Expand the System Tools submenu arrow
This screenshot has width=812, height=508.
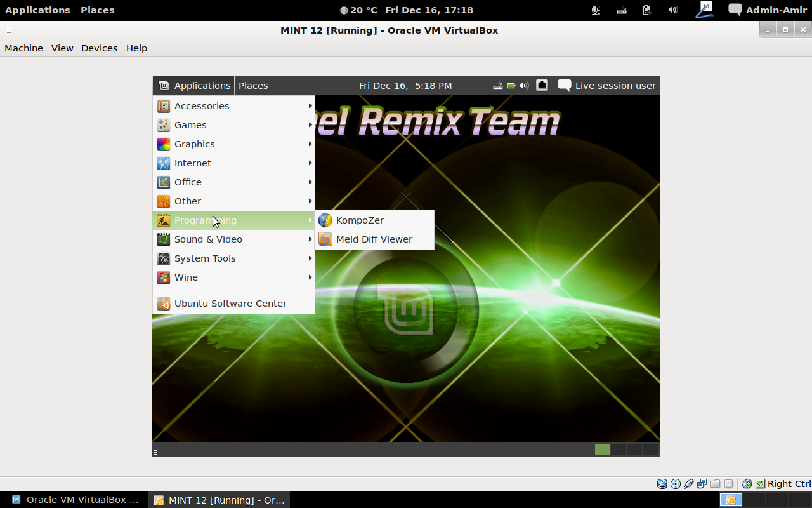click(310, 258)
